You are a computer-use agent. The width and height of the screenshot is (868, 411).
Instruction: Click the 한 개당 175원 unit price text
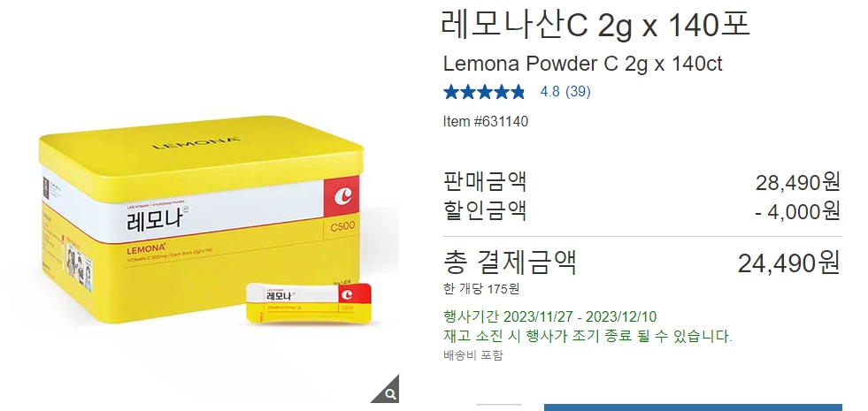[x=481, y=289]
